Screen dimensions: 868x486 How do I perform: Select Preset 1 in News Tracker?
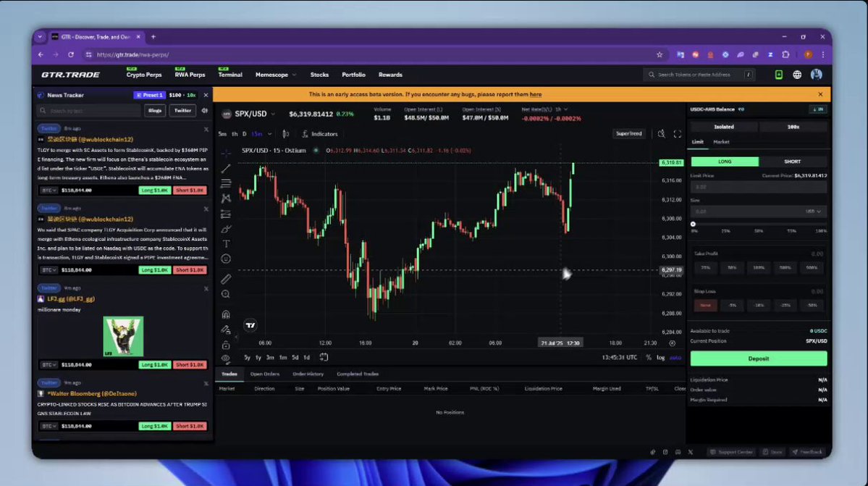pyautogui.click(x=149, y=95)
